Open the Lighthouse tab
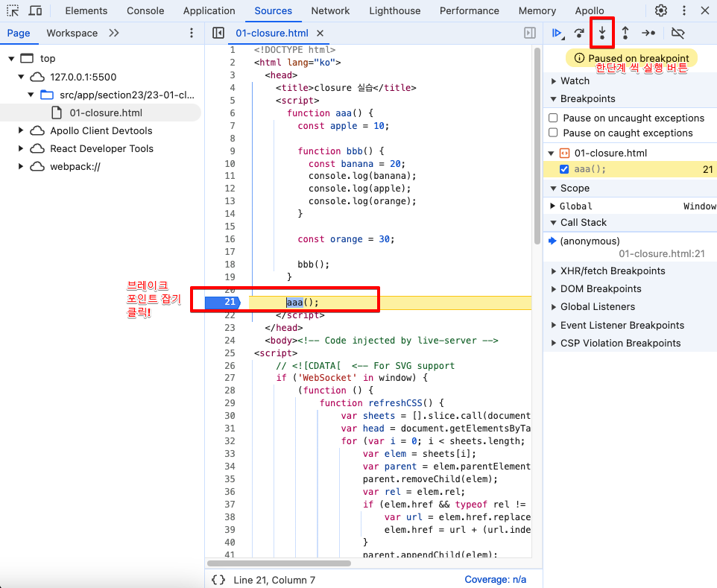Screen dimensions: 717x588 coord(394,10)
